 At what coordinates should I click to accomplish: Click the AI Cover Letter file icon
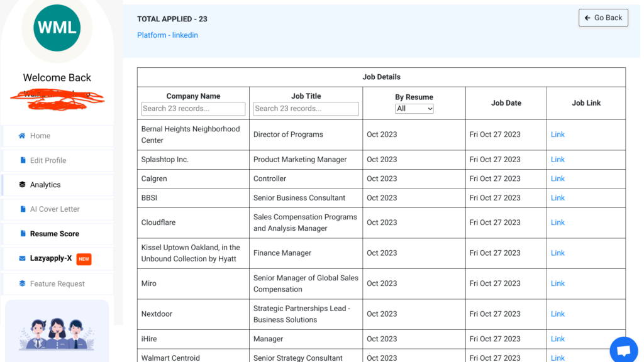coord(23,209)
